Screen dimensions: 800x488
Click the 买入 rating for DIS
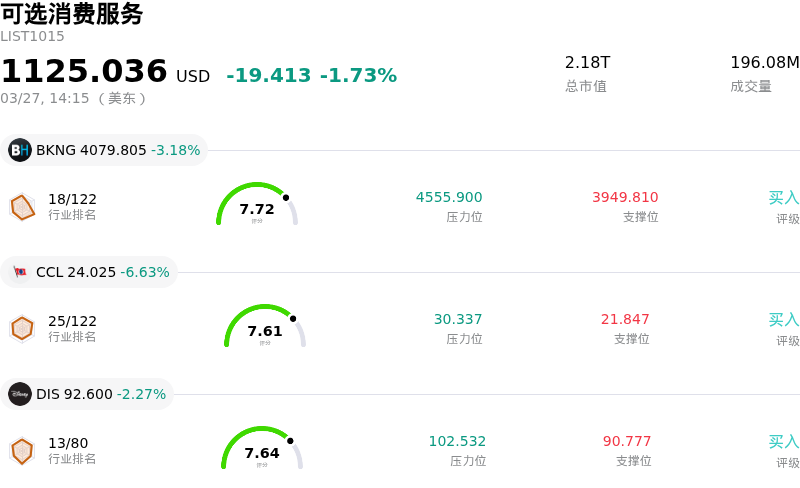[x=784, y=442]
